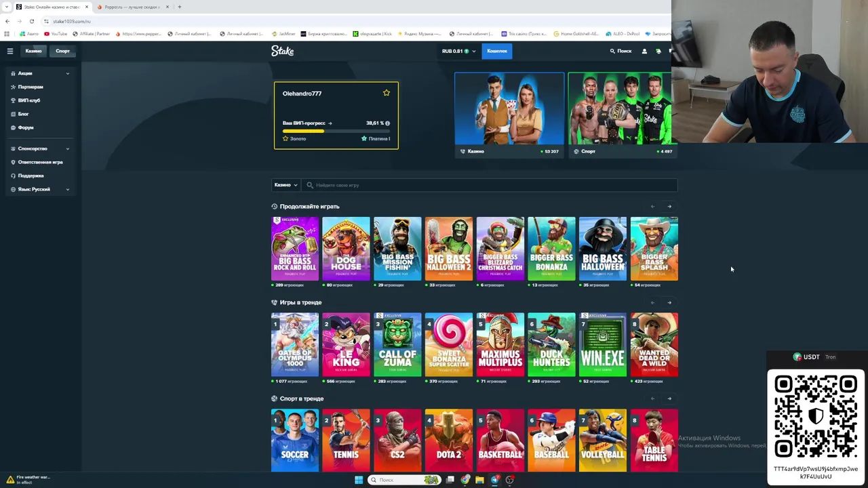Click the Кошелек wallet button
This screenshot has width=868, height=488.
[x=497, y=51]
